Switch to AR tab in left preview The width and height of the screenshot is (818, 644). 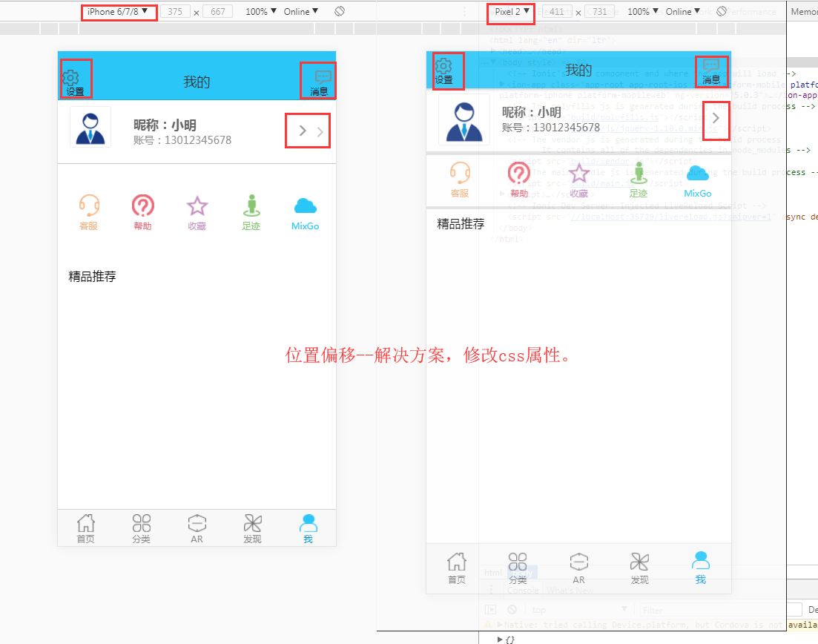[197, 528]
